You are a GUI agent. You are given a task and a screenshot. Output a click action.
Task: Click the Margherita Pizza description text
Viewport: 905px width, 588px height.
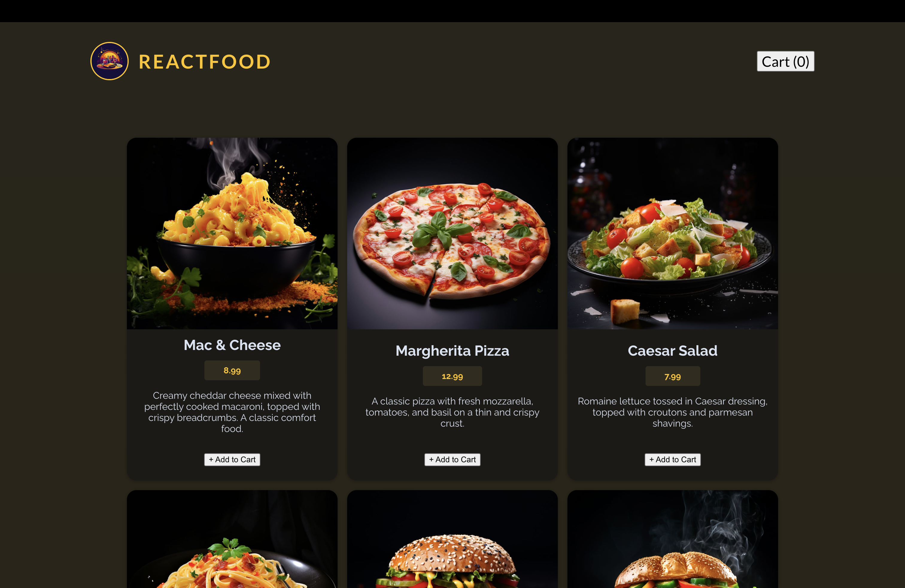coord(452,412)
